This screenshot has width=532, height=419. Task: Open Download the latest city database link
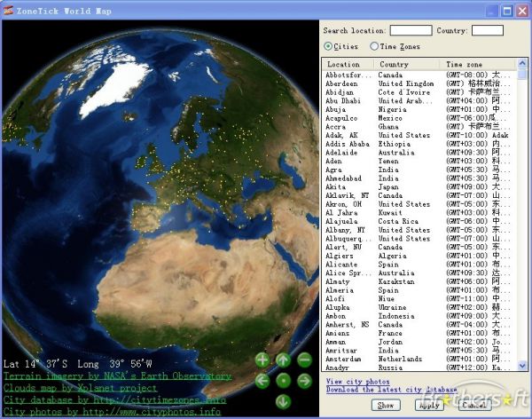392,390
